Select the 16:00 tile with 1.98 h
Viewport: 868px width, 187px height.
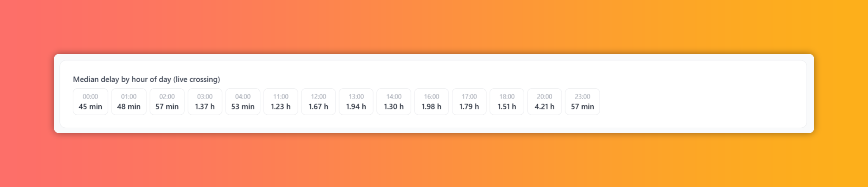tap(431, 102)
